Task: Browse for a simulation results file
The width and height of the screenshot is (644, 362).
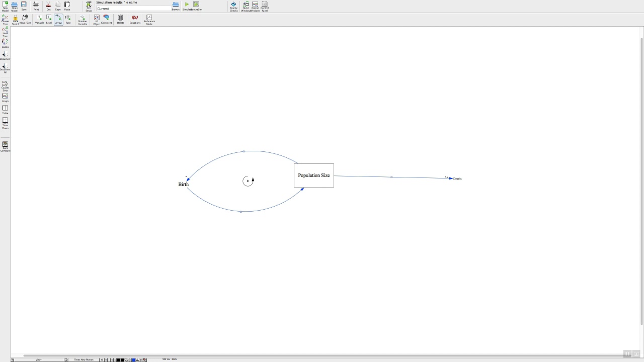Action: tap(176, 6)
